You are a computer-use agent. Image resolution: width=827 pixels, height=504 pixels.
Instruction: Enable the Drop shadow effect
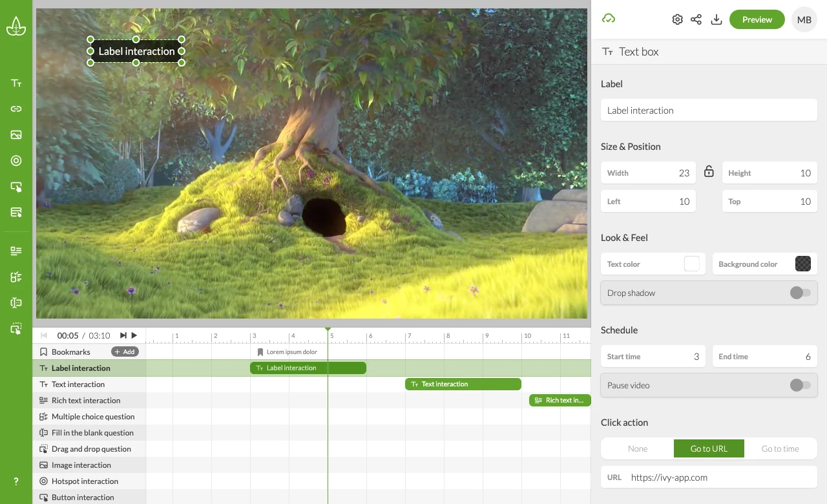[x=800, y=293]
